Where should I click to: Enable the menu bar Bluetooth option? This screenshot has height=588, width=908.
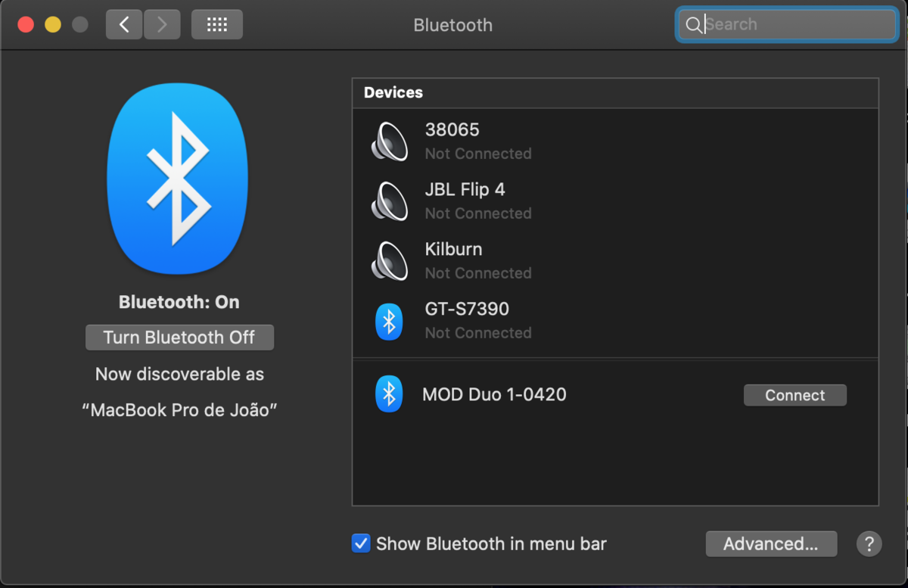click(x=361, y=543)
